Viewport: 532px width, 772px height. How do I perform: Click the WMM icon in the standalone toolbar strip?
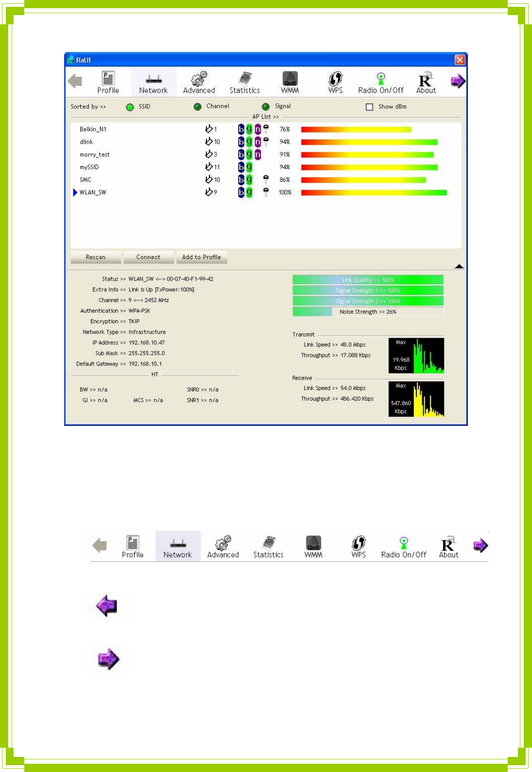pos(313,546)
